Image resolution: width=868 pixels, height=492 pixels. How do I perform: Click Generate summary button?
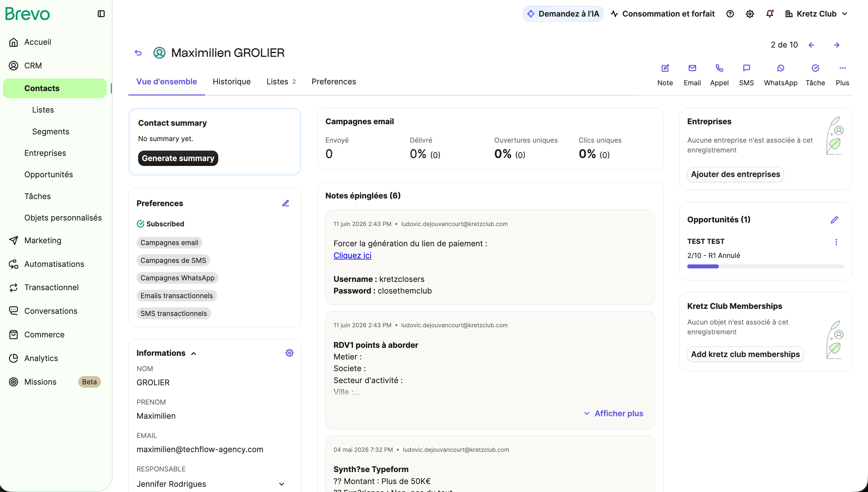point(178,158)
